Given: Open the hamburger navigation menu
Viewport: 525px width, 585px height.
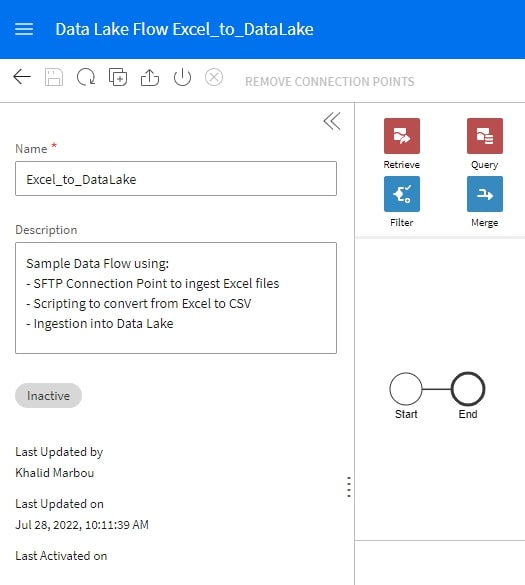Looking at the screenshot, I should [x=24, y=29].
